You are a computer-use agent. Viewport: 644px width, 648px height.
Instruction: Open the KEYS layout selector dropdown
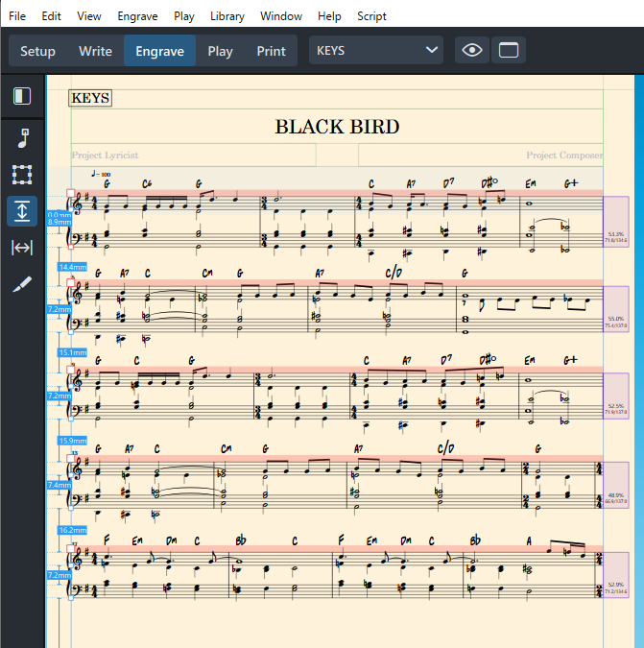376,51
